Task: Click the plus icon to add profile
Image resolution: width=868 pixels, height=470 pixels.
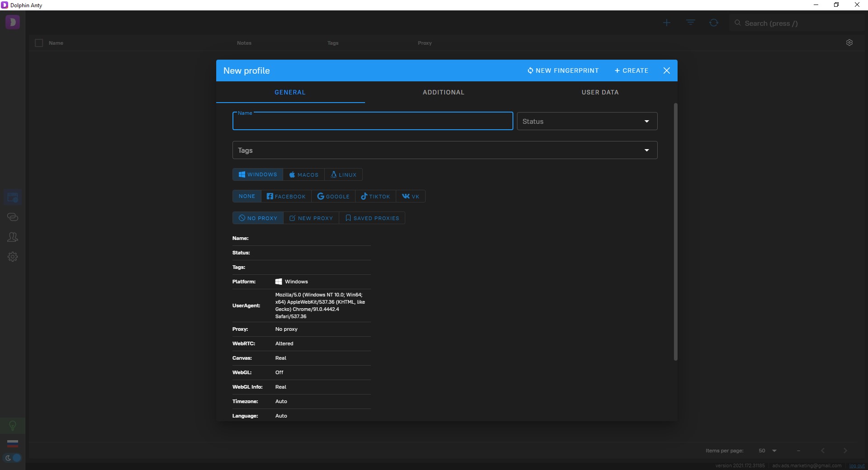Action: (667, 23)
